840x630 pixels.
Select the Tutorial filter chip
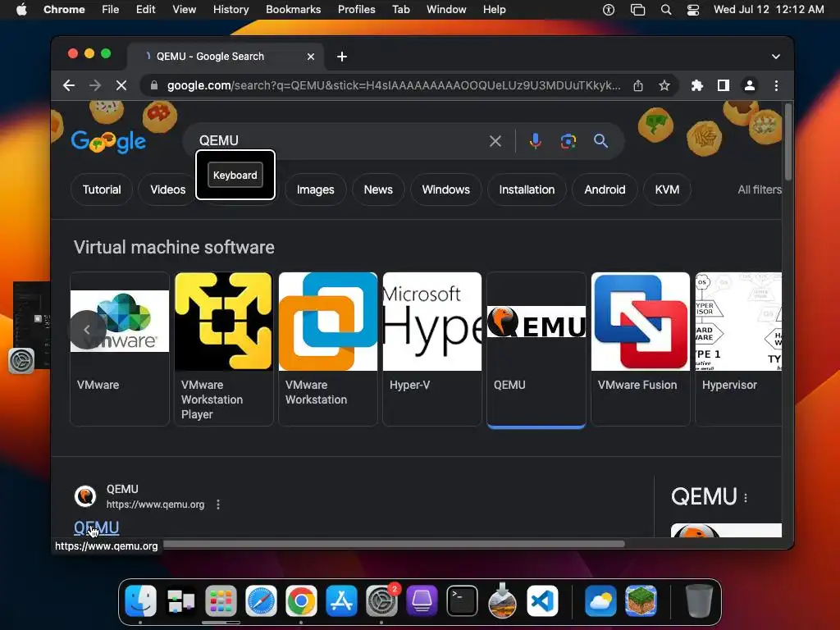pyautogui.click(x=101, y=189)
